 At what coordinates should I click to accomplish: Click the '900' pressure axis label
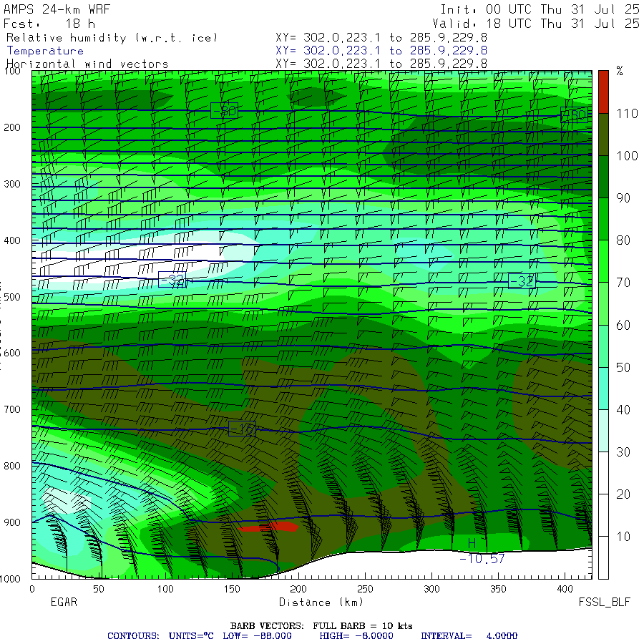pyautogui.click(x=12, y=522)
